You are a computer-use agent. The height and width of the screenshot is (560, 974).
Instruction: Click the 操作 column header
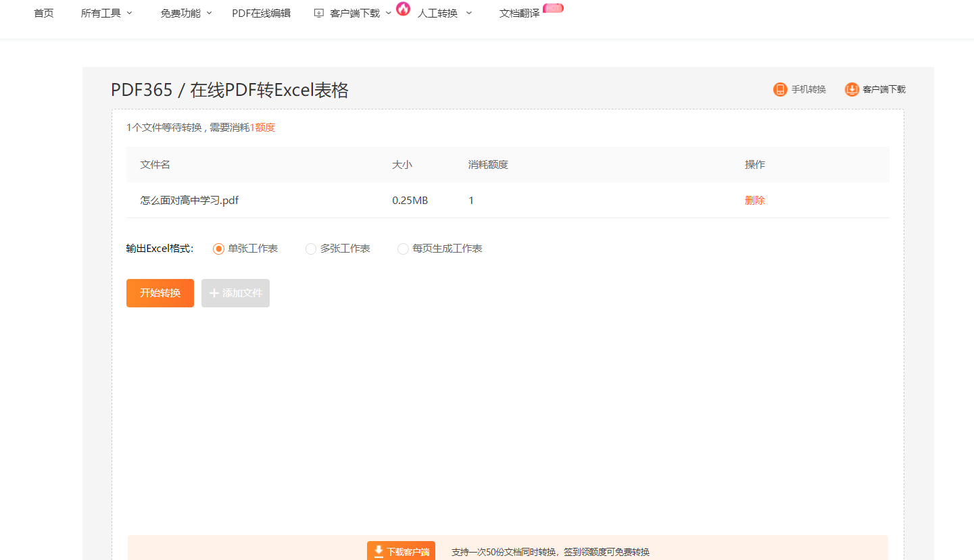coord(755,165)
